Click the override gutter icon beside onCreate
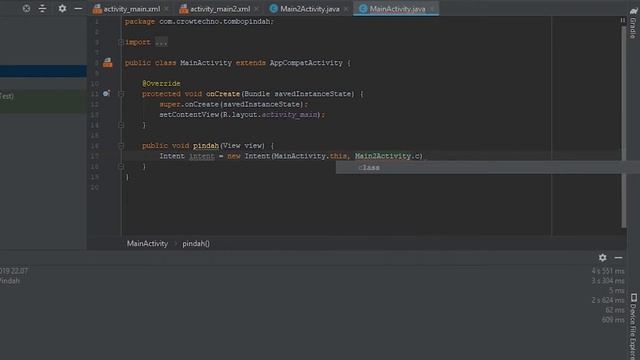The height and width of the screenshot is (360, 640). point(107,93)
